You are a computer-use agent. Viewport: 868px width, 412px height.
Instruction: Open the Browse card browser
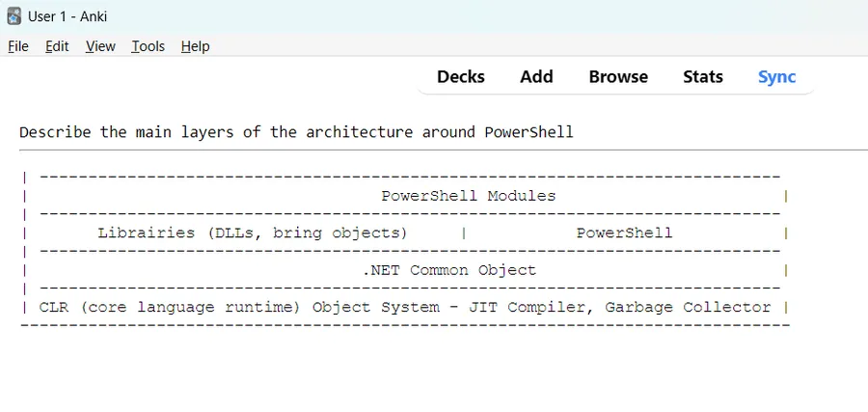coord(618,76)
